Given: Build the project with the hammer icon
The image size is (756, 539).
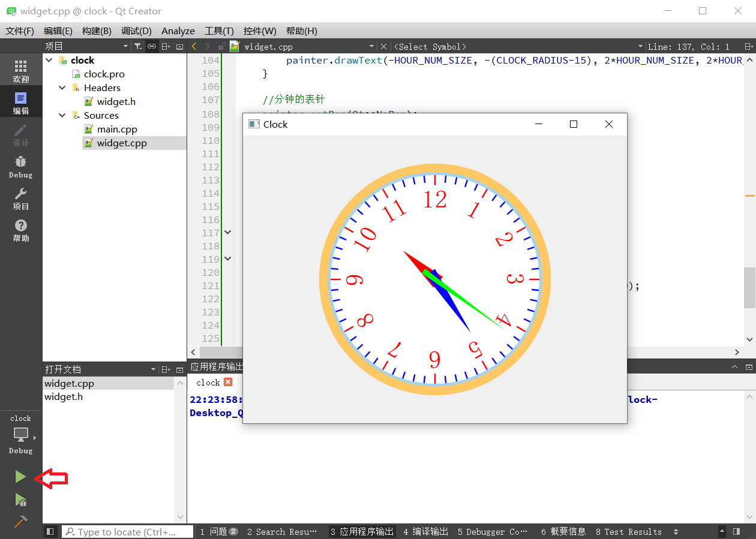Looking at the screenshot, I should click(20, 522).
